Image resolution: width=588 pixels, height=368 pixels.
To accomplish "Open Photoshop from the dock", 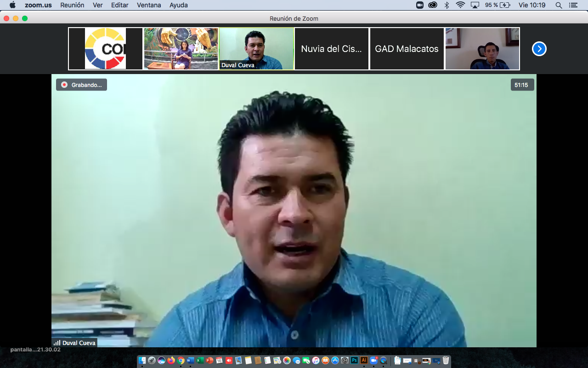I will pos(354,361).
